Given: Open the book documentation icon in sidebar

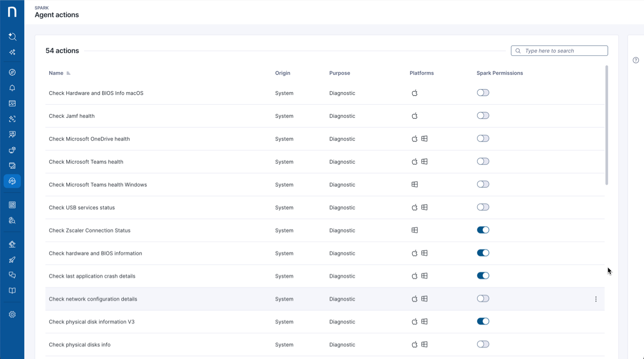Looking at the screenshot, I should click(12, 291).
